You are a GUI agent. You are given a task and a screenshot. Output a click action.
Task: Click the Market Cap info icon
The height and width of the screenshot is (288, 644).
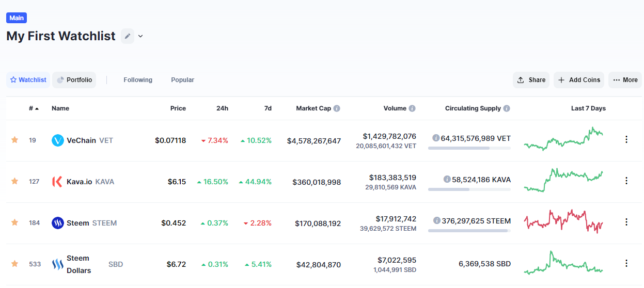pyautogui.click(x=337, y=108)
